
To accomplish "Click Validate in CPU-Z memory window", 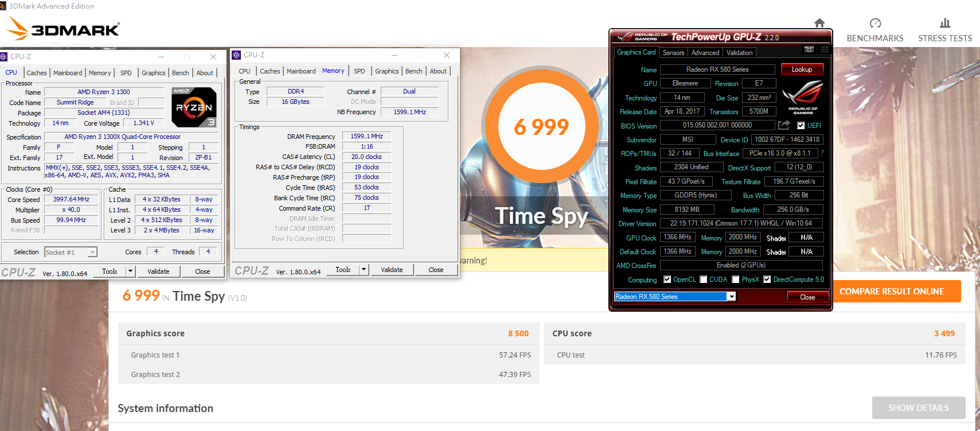I will pyautogui.click(x=392, y=270).
